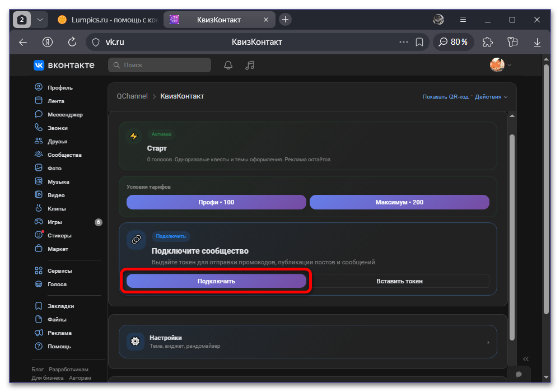Expand the Настройки row

coord(307,341)
